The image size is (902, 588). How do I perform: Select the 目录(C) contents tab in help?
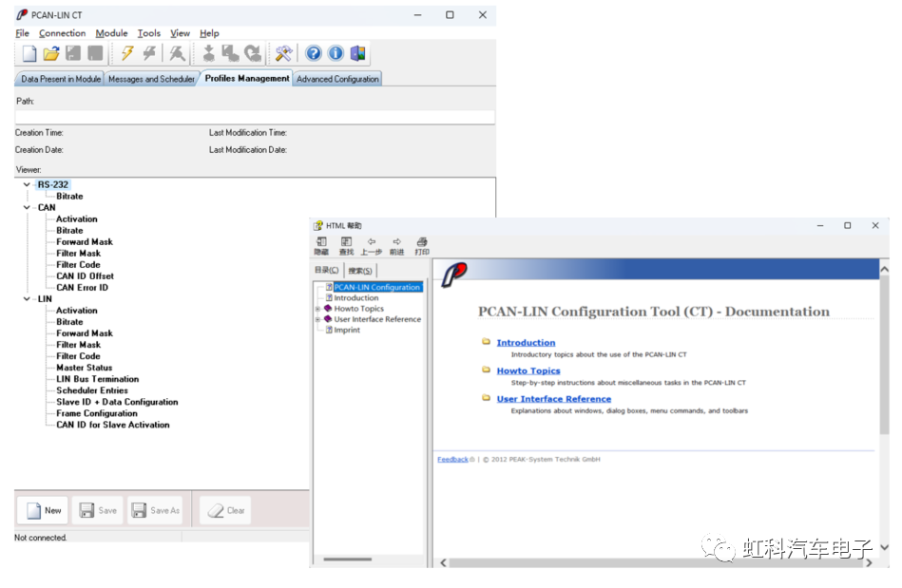327,270
